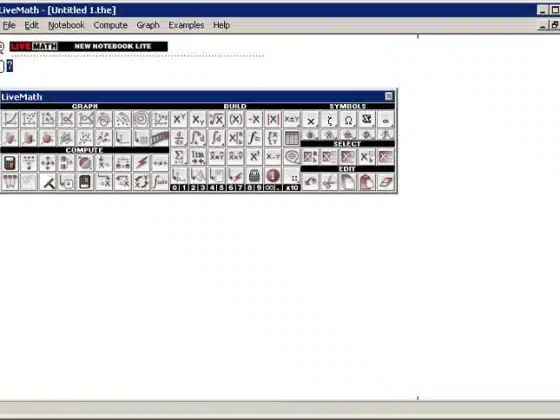Insert derivative d/dx template

(179, 138)
